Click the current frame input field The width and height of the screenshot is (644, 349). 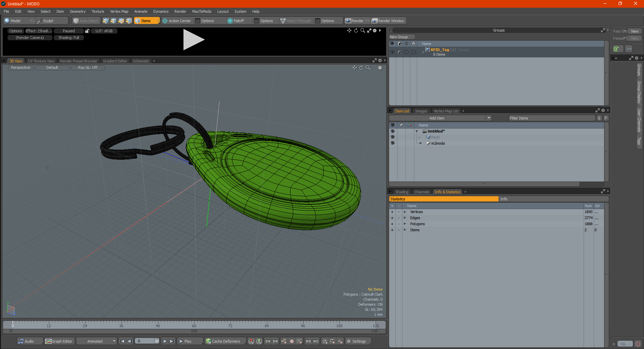(145, 341)
